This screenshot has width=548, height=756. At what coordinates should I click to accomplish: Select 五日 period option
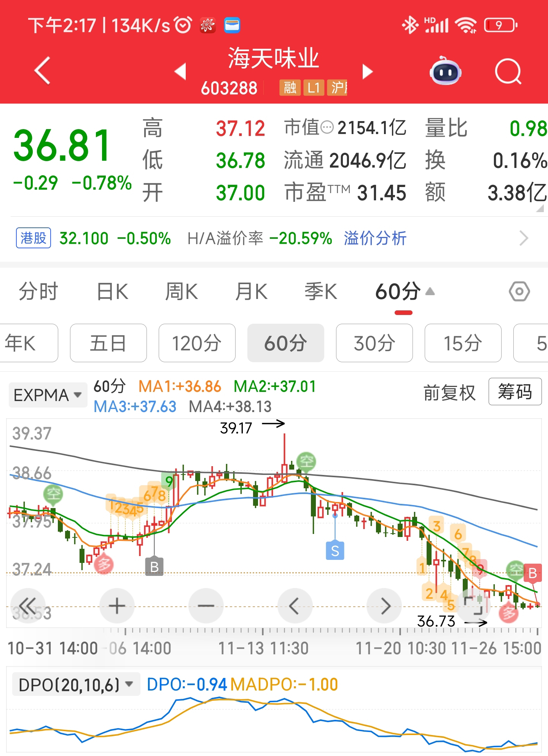point(108,343)
